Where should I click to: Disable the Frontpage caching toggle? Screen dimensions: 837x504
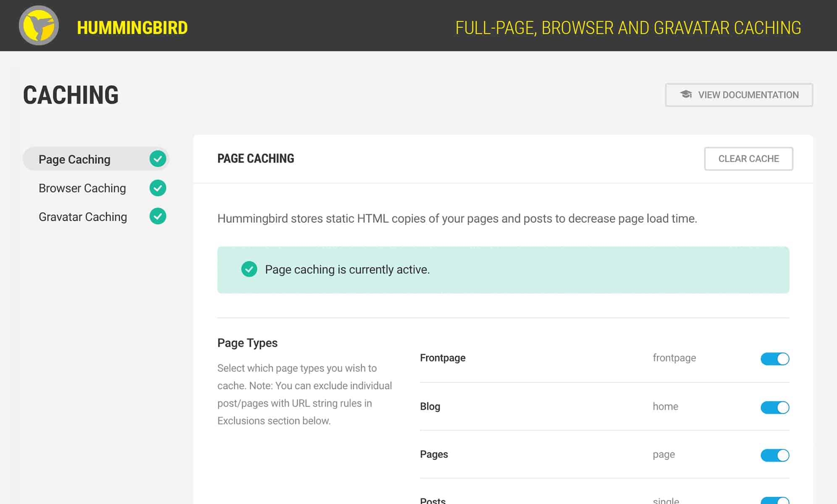click(x=775, y=359)
